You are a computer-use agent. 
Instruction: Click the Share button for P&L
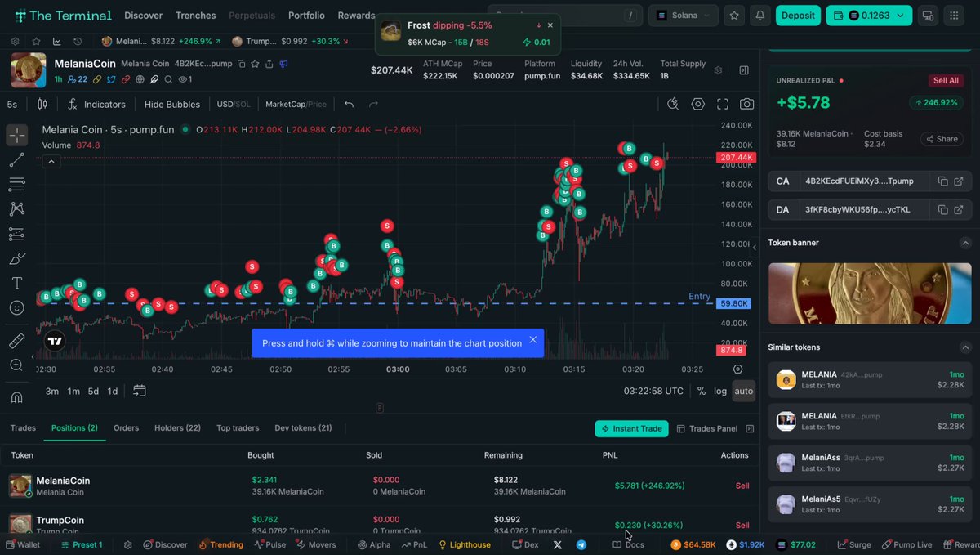[x=942, y=139]
